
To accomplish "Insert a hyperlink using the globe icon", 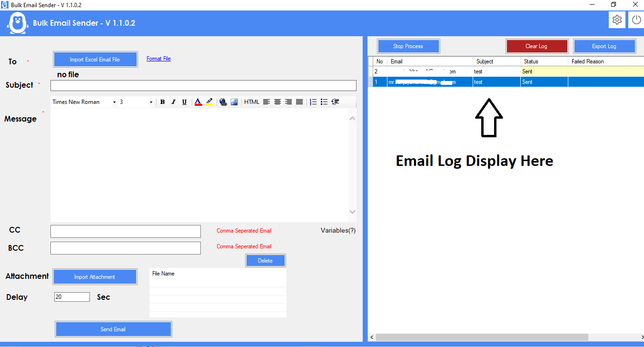I will pyautogui.click(x=223, y=102).
